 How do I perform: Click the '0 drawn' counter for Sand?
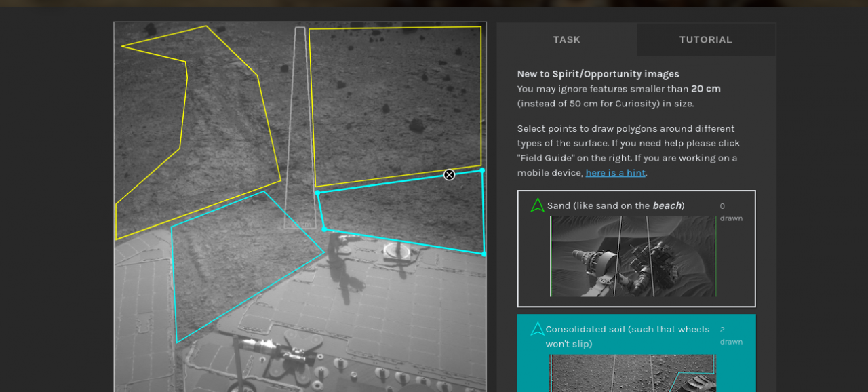(x=731, y=212)
